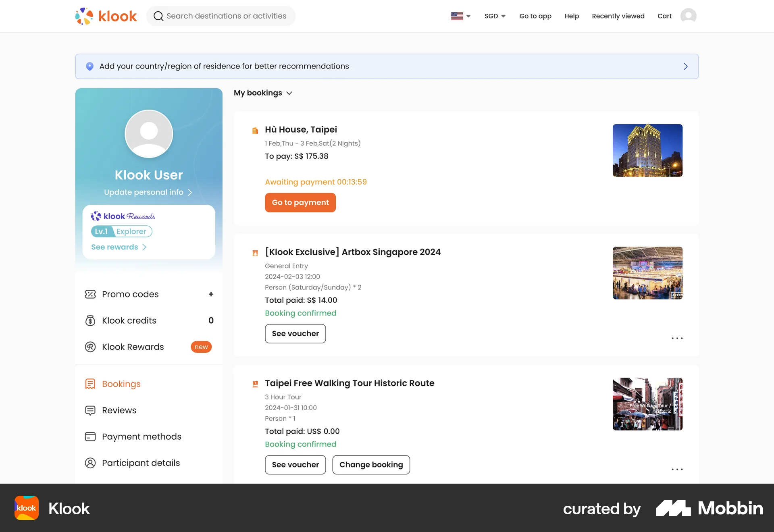Click the Klook logo
This screenshot has height=532, width=774.
click(106, 15)
